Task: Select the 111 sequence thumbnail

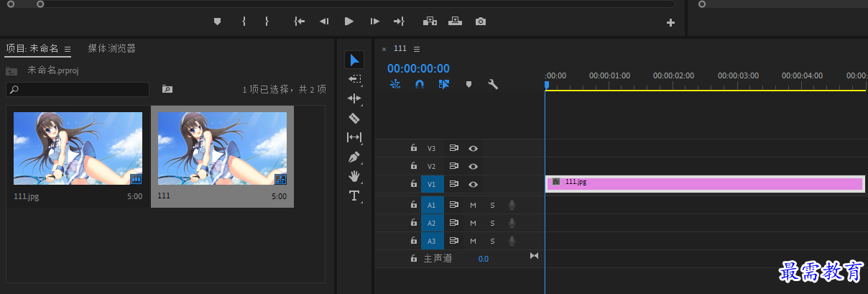Action: coord(222,148)
